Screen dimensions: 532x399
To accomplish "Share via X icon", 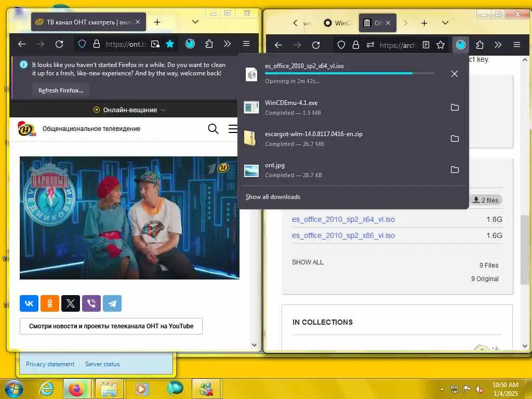I will point(71,303).
